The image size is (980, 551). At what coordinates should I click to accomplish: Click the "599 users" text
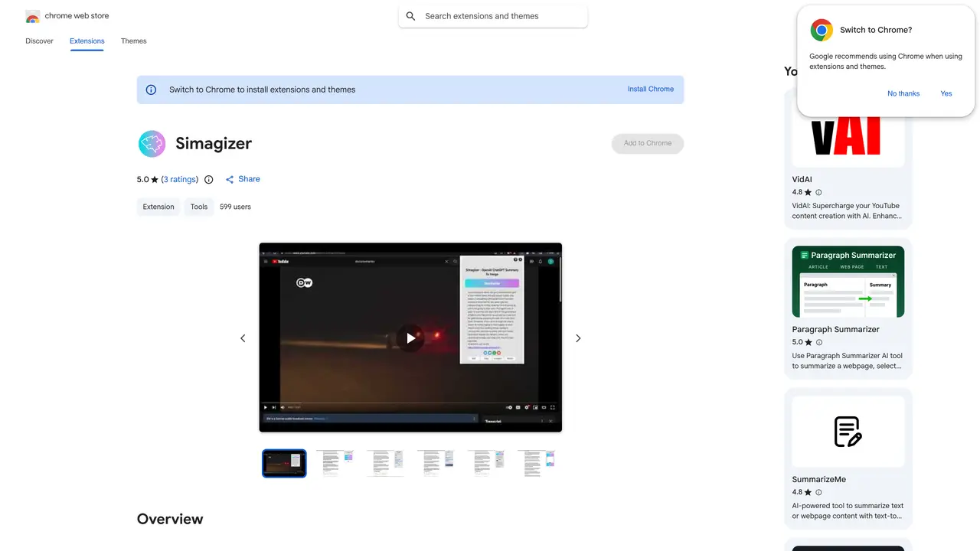click(235, 207)
